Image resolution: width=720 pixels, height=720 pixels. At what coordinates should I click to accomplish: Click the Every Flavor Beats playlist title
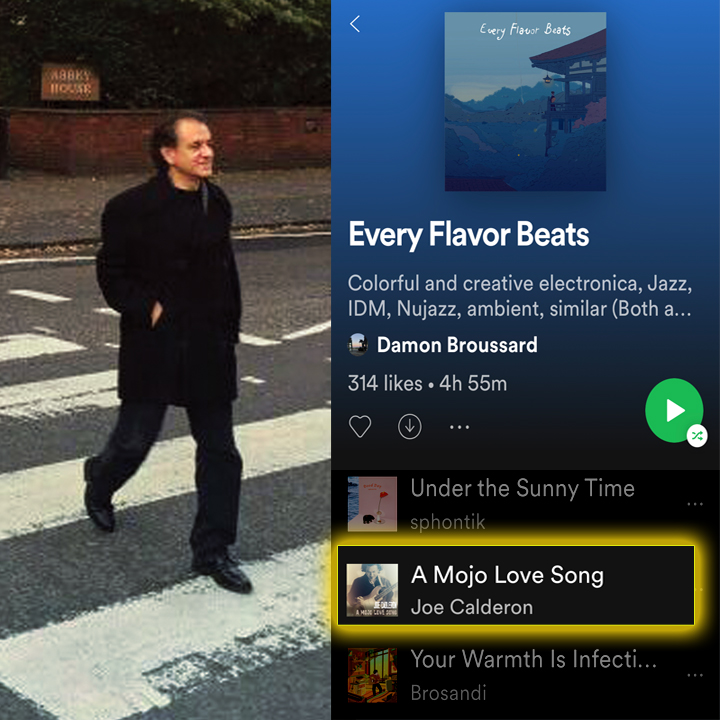pyautogui.click(x=468, y=235)
